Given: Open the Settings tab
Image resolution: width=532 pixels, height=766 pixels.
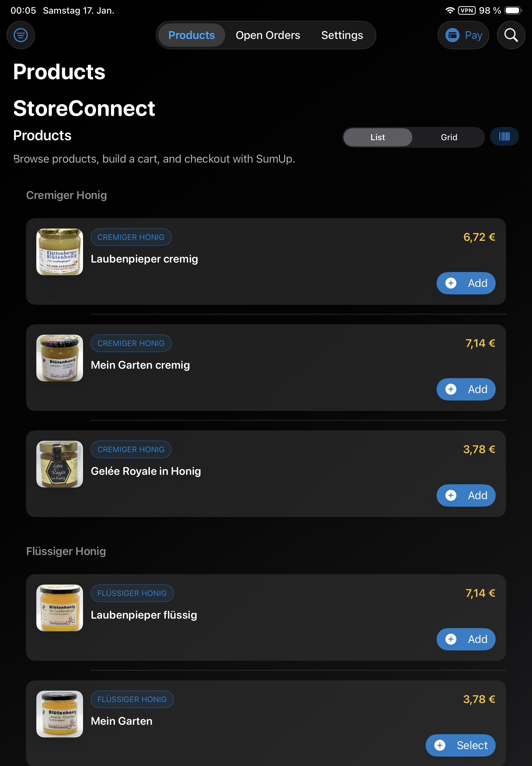Looking at the screenshot, I should pyautogui.click(x=342, y=35).
